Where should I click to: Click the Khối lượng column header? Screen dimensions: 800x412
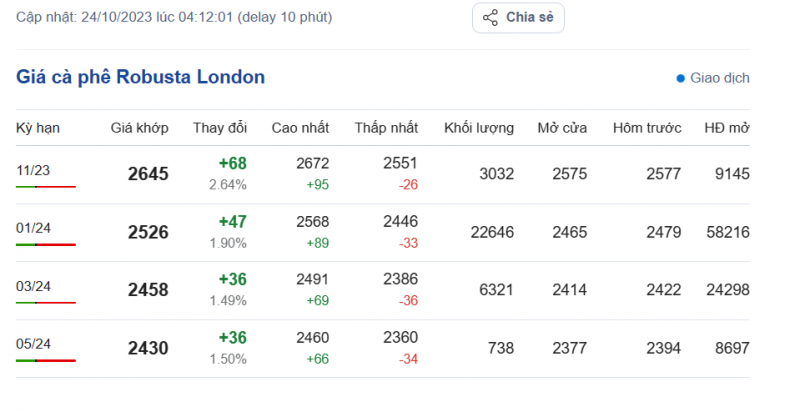[x=479, y=128]
